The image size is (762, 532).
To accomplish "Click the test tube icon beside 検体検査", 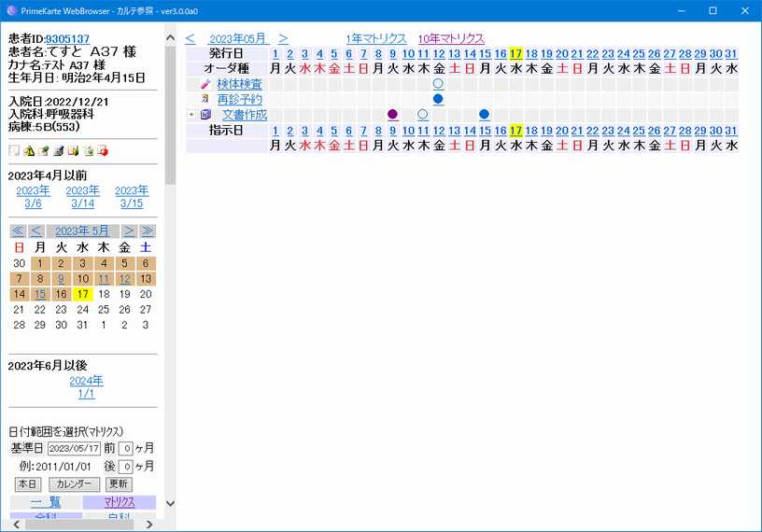I will pyautogui.click(x=205, y=85).
